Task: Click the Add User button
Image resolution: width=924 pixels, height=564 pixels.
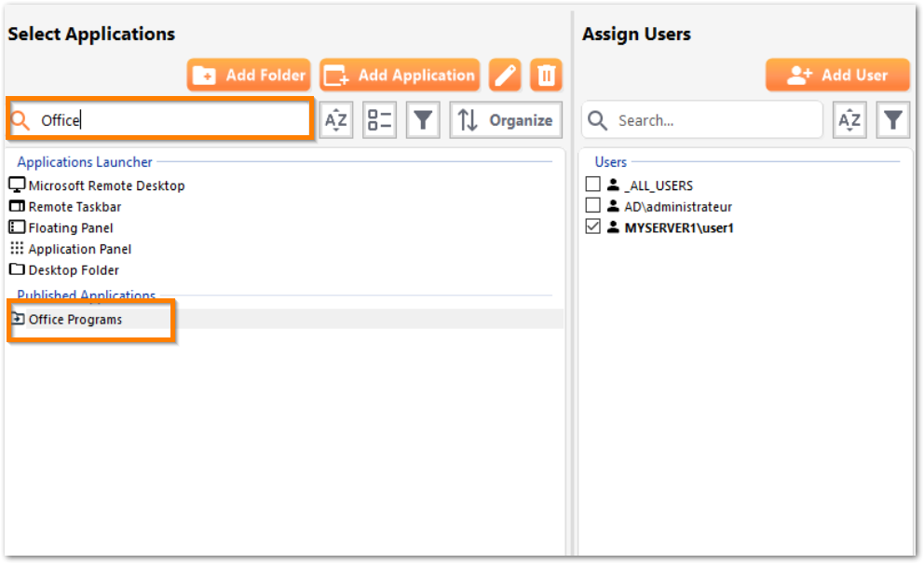Action: point(836,75)
